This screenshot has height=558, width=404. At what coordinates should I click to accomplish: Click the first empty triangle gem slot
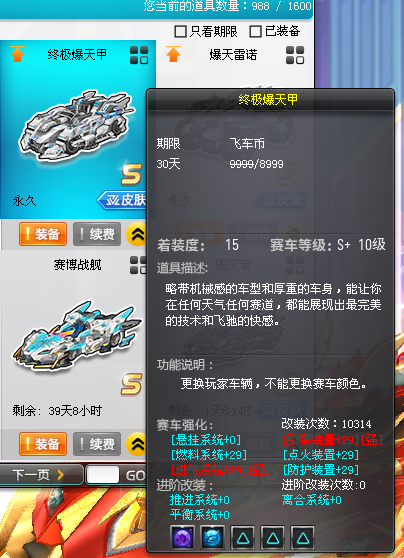(242, 537)
